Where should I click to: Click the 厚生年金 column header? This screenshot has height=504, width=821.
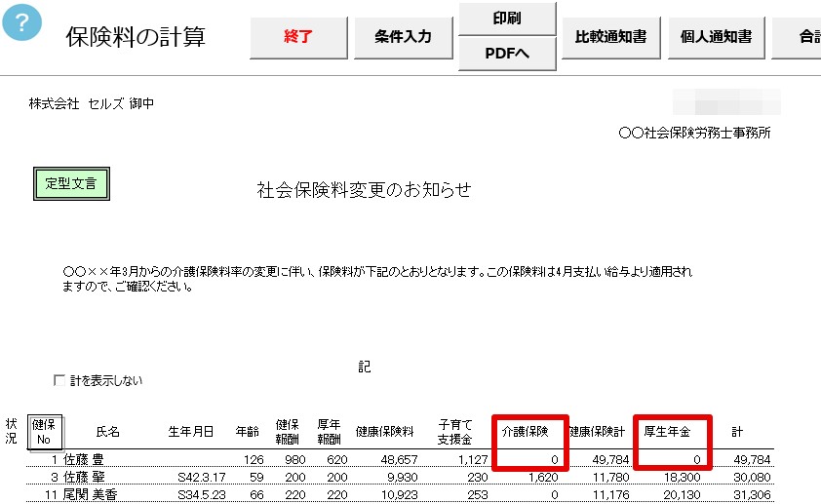tap(667, 432)
